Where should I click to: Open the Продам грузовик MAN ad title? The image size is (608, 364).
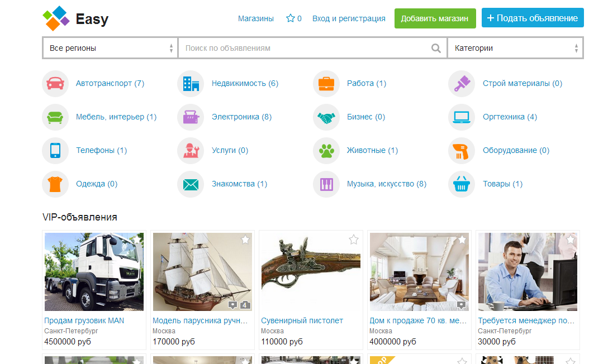coord(84,320)
